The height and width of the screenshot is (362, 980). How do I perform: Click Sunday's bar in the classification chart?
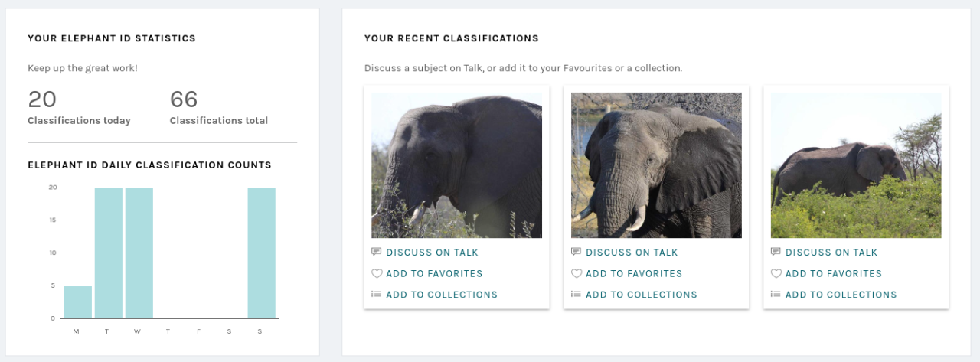pos(261,253)
